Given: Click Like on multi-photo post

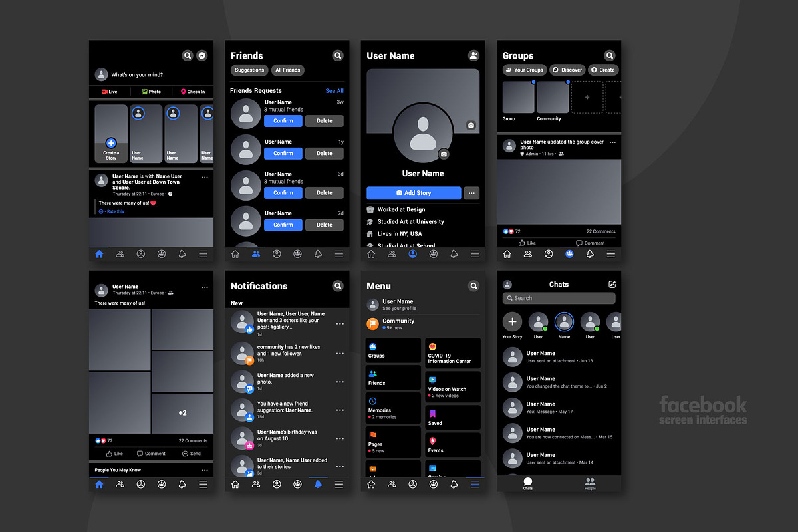Looking at the screenshot, I should tap(115, 454).
